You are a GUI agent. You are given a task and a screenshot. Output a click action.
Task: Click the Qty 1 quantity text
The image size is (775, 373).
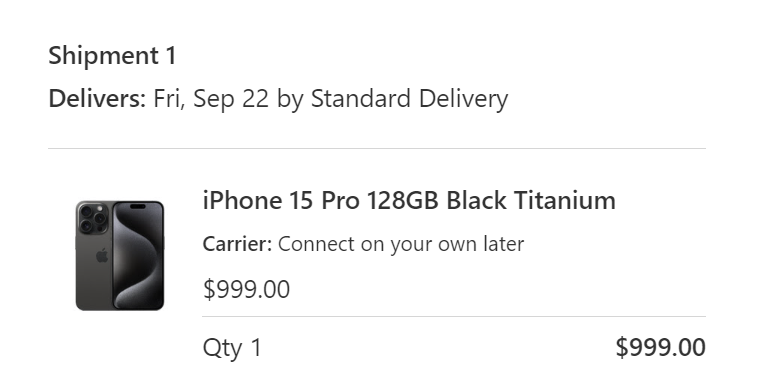coord(232,348)
